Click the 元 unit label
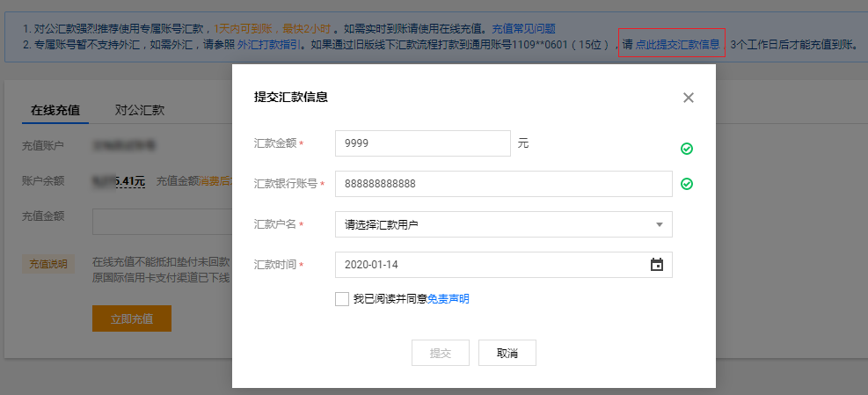The image size is (868, 395). click(x=523, y=143)
